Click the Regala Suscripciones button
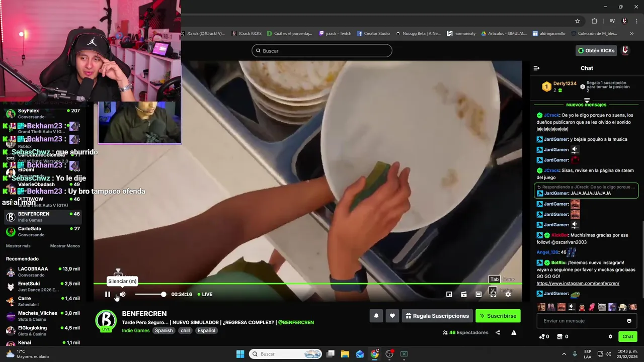The width and height of the screenshot is (644, 362). click(437, 316)
